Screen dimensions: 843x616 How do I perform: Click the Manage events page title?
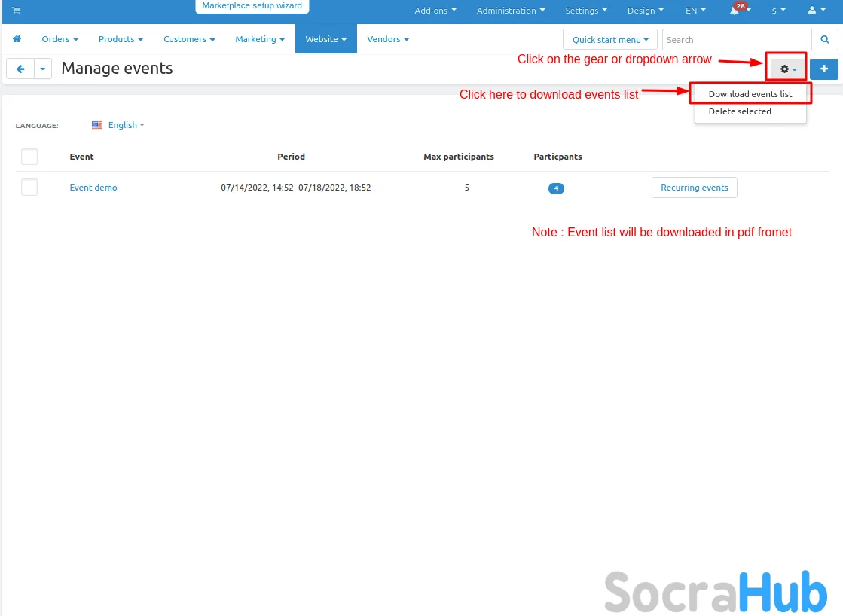coord(117,69)
